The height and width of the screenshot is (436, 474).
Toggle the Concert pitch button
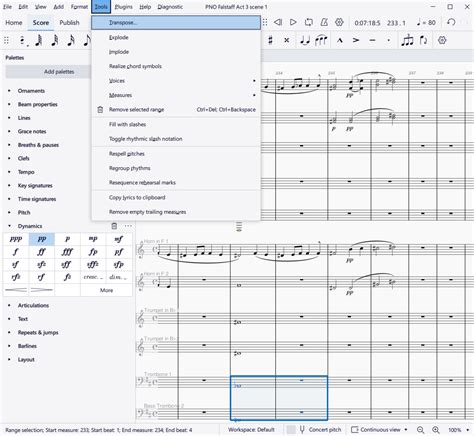(x=320, y=429)
